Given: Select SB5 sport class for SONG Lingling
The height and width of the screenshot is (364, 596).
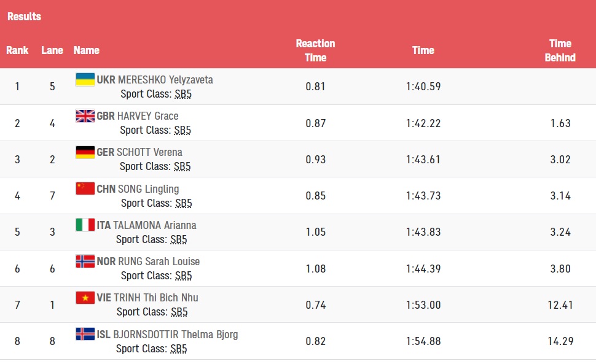Looking at the screenshot, I should 184,203.
